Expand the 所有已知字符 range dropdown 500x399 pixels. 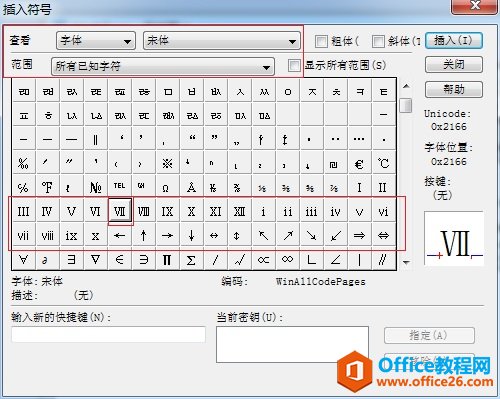point(163,66)
